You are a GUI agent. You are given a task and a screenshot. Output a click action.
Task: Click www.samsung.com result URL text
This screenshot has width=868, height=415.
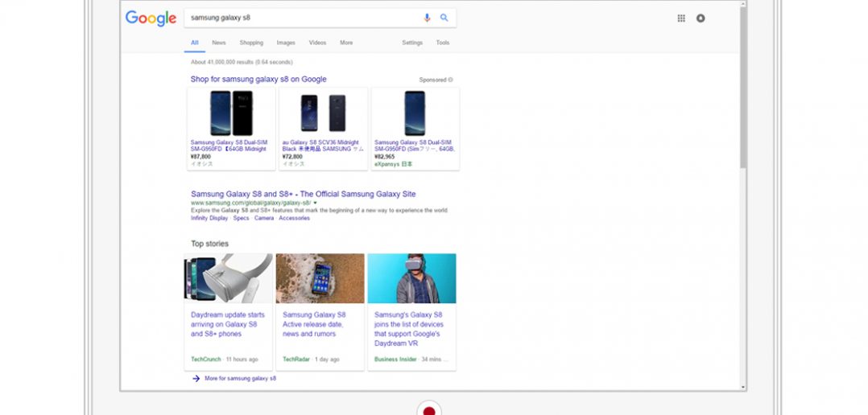click(x=250, y=203)
